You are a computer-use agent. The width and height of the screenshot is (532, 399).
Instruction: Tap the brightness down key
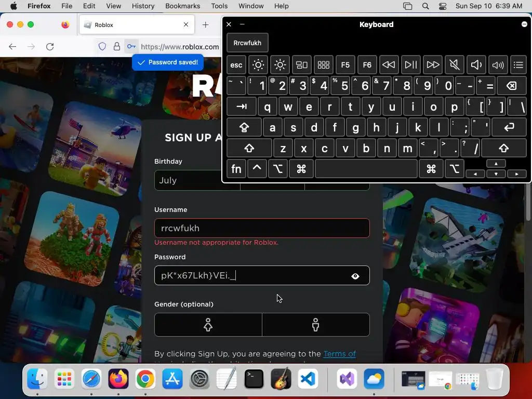(258, 65)
